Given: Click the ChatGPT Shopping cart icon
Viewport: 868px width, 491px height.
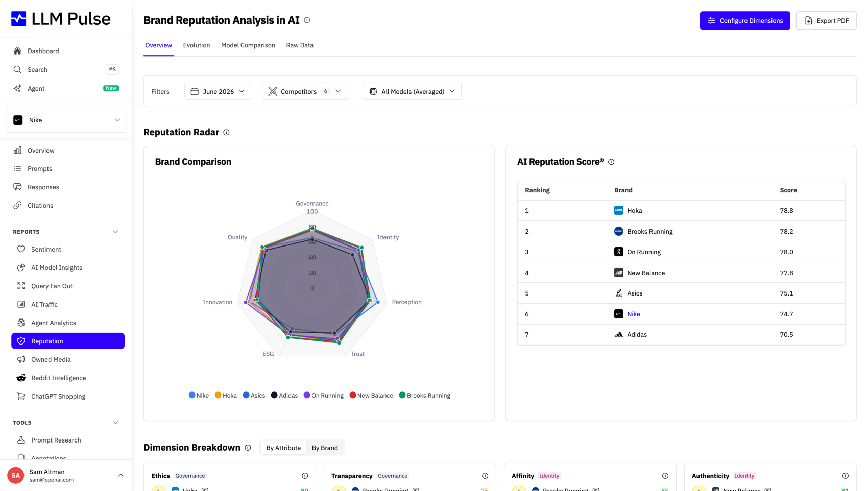Looking at the screenshot, I should pyautogui.click(x=21, y=396).
